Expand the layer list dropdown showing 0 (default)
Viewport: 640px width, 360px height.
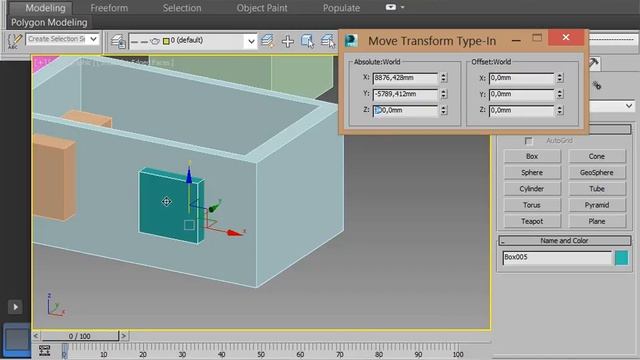(x=251, y=41)
